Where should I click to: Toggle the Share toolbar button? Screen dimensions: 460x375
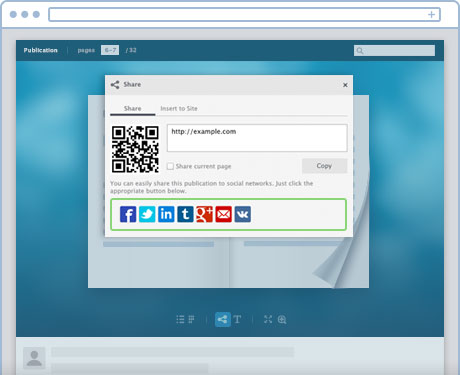pos(223,319)
